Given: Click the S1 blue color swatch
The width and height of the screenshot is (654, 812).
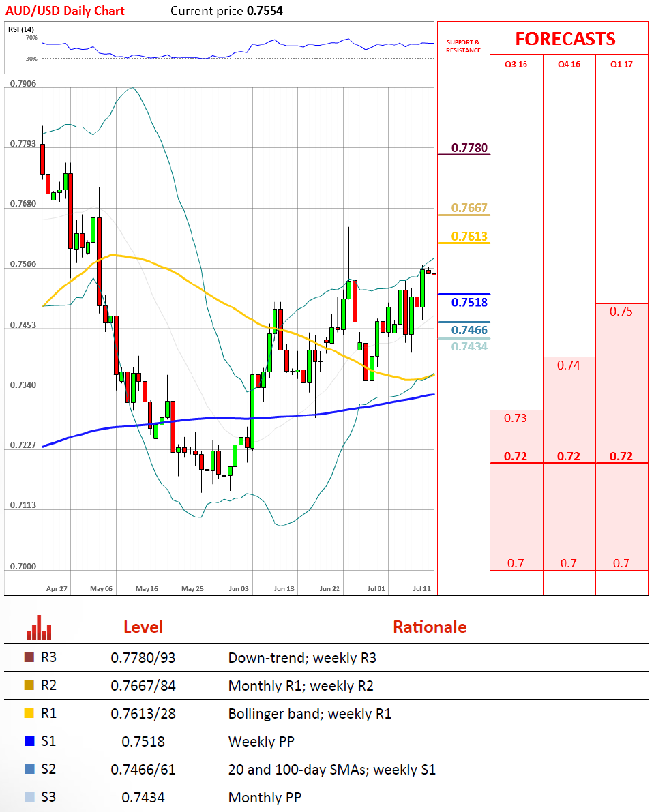Looking at the screenshot, I should (x=29, y=741).
